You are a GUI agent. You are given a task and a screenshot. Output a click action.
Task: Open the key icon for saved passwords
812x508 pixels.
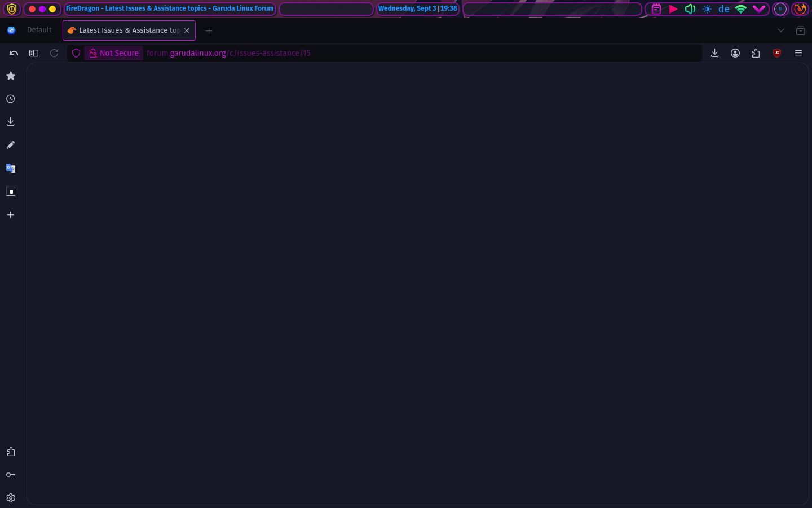pos(11,475)
